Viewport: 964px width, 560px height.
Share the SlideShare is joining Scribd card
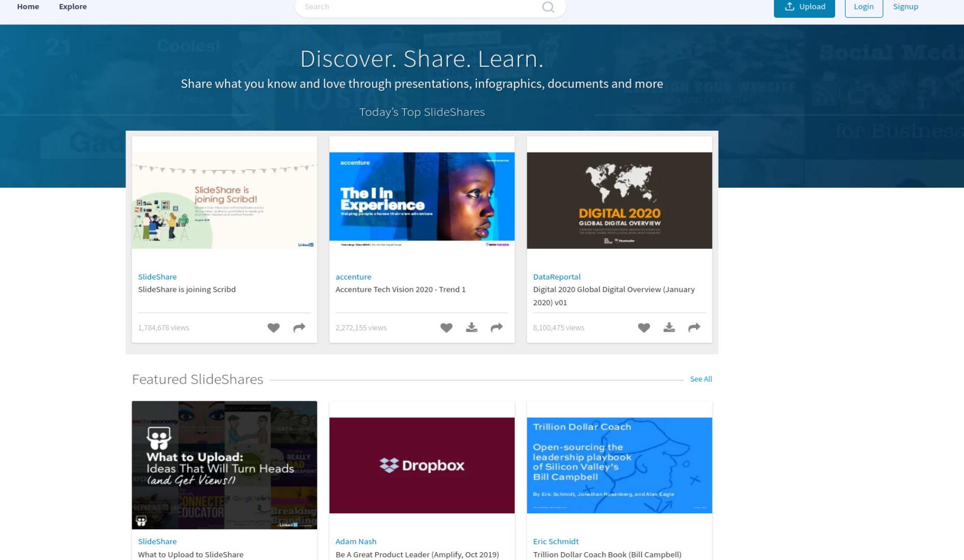299,328
